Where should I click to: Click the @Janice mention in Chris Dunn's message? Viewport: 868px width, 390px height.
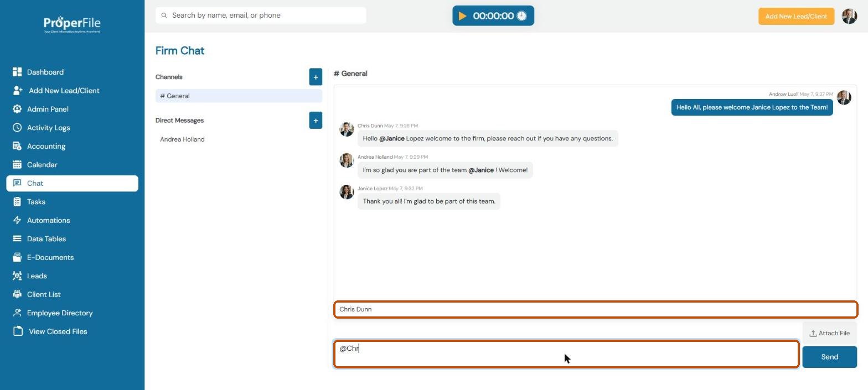point(392,138)
